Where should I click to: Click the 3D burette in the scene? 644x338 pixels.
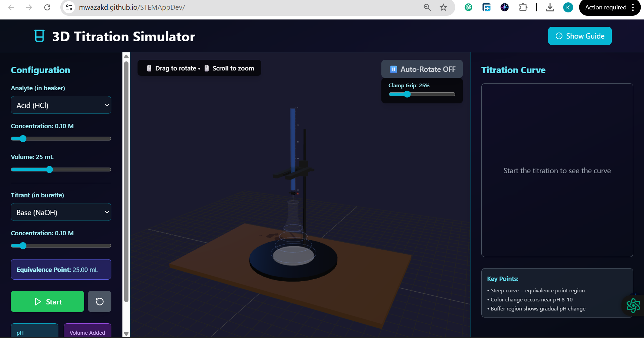click(x=293, y=149)
